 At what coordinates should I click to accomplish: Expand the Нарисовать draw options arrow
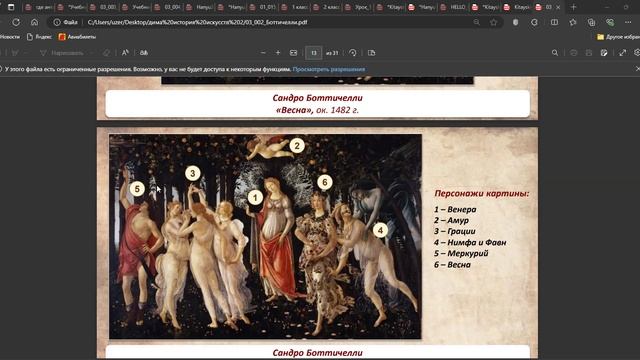click(x=91, y=53)
